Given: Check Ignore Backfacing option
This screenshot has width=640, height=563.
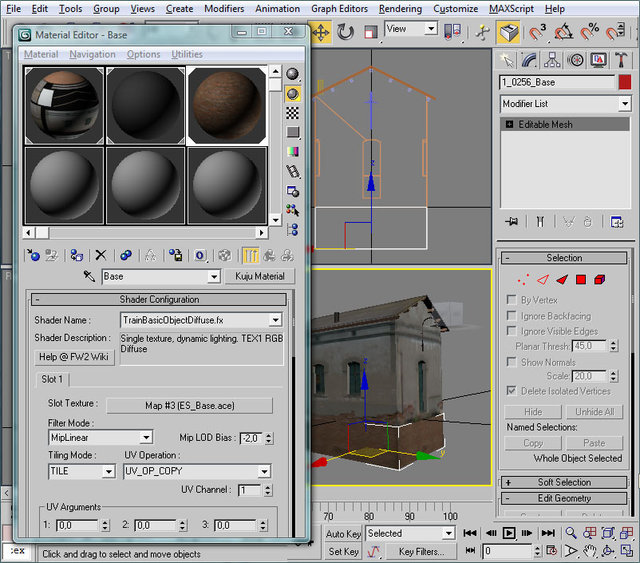Looking at the screenshot, I should click(512, 316).
